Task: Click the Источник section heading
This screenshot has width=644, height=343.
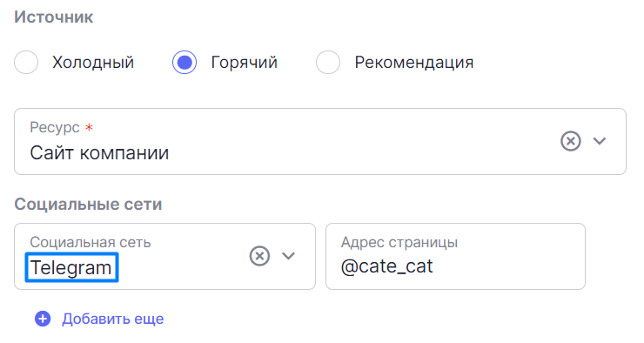Action: pos(54,17)
